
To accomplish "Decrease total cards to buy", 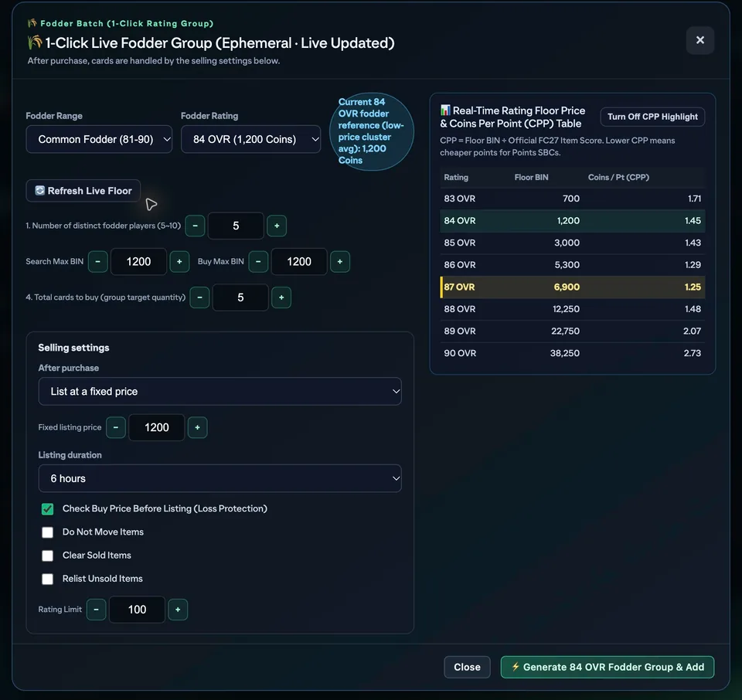I will 199,297.
